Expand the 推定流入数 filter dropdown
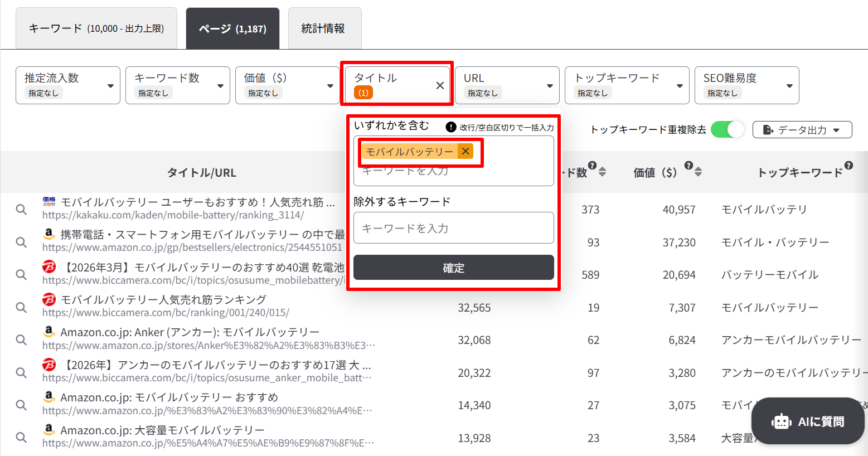868x456 pixels. (x=68, y=85)
